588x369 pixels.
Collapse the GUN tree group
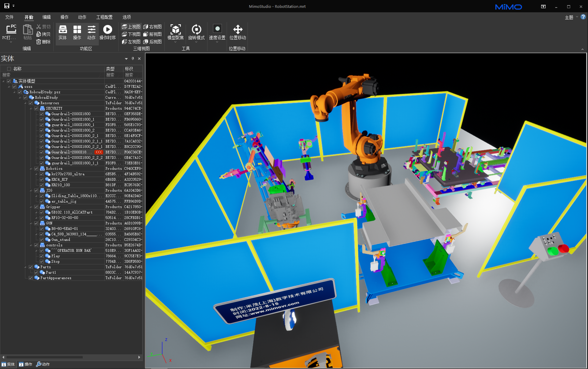31,223
